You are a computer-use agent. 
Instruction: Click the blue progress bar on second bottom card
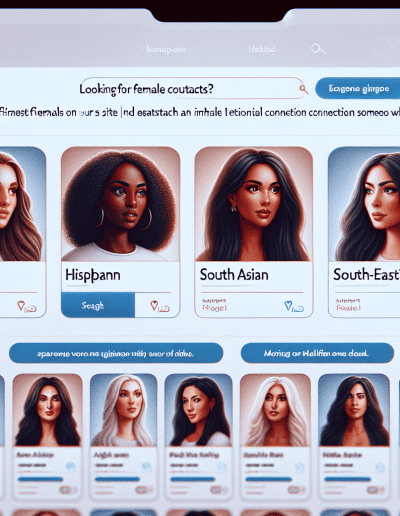click(117, 479)
